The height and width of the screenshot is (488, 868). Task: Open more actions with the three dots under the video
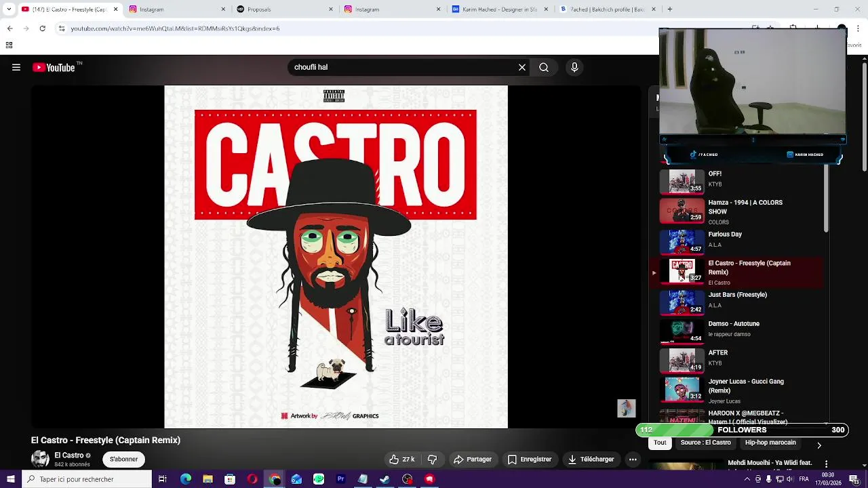coord(633,460)
